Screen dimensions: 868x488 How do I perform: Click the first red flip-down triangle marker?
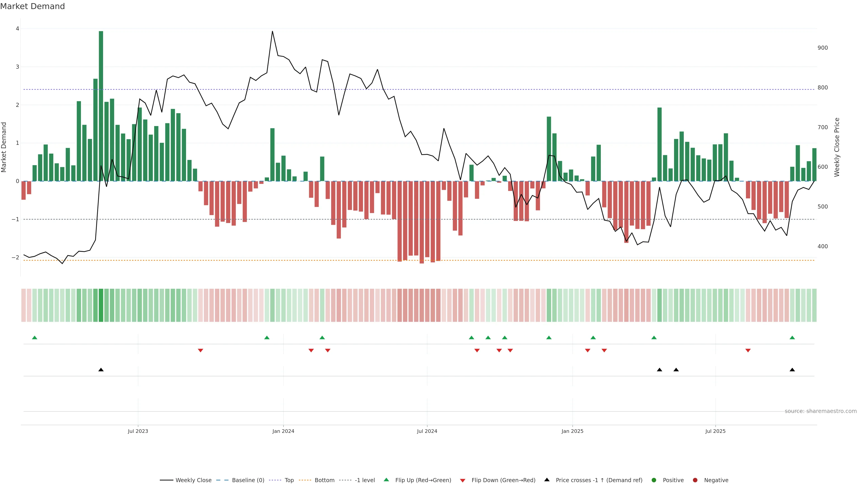pyautogui.click(x=200, y=351)
